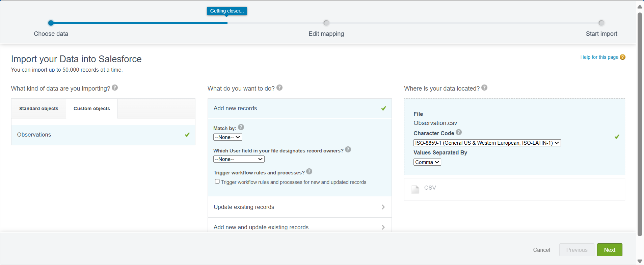Click the 'Start import' step label

pyautogui.click(x=601, y=34)
